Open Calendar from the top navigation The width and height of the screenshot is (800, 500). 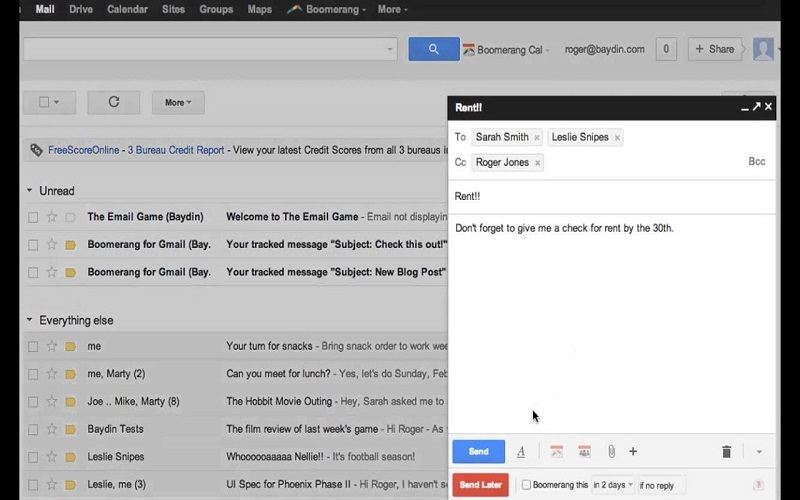127,9
